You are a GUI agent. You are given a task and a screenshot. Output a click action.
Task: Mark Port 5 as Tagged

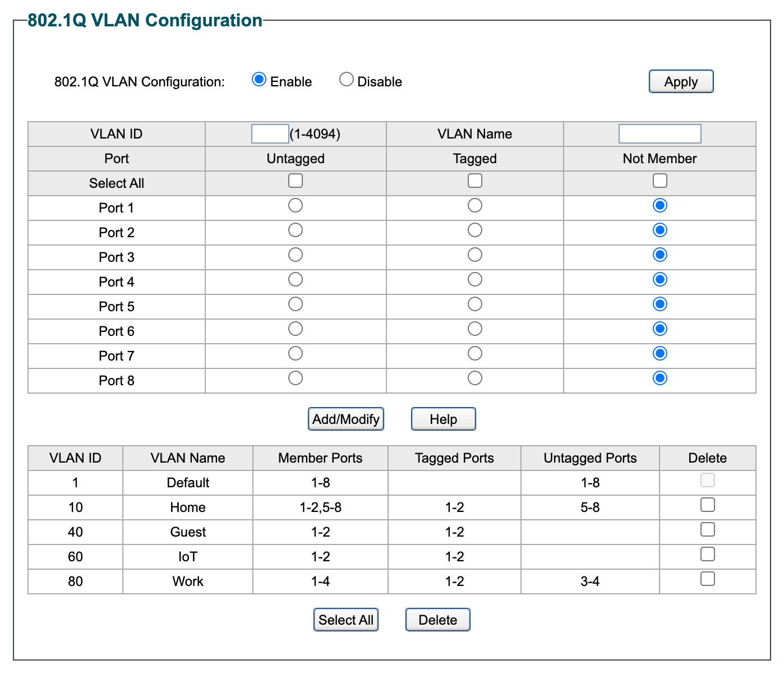(475, 304)
